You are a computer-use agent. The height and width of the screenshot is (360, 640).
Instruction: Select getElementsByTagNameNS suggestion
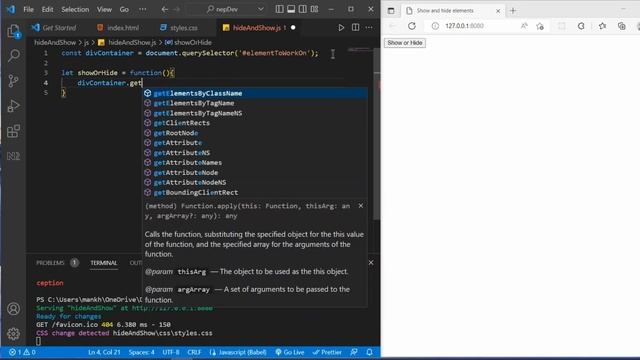pyautogui.click(x=255, y=113)
